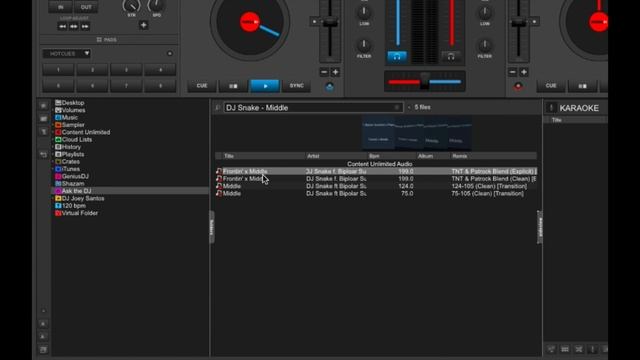Viewport: 640px width, 360px height.
Task: Open the Volumes drive icon
Action: point(58,110)
